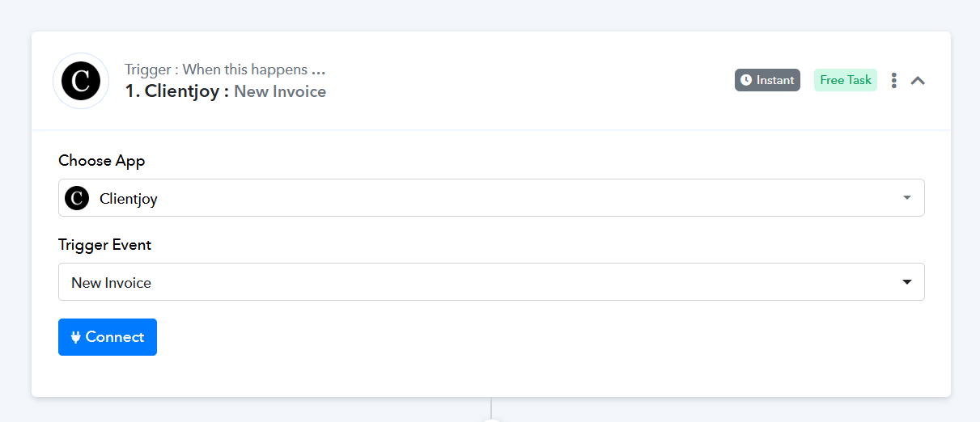980x422 pixels.
Task: Click the caret arrow in Trigger Event field
Action: coord(906,282)
